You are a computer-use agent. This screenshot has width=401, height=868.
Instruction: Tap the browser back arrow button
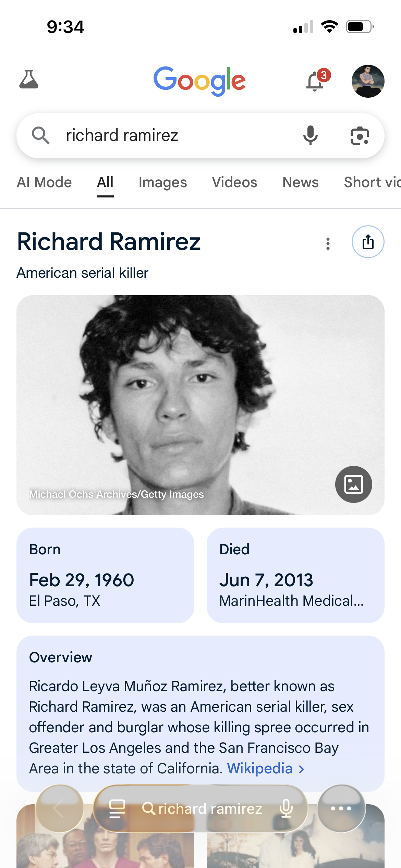59,808
